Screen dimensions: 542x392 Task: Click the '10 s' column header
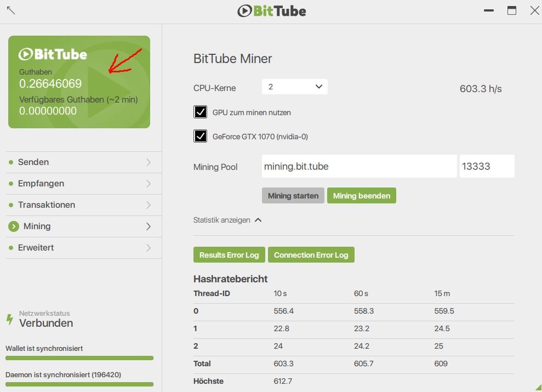[x=280, y=293]
